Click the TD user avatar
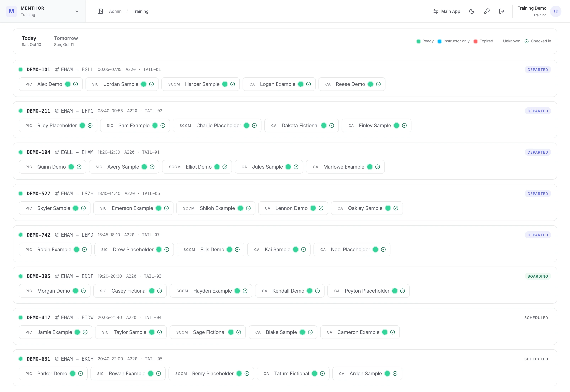 coord(556,11)
